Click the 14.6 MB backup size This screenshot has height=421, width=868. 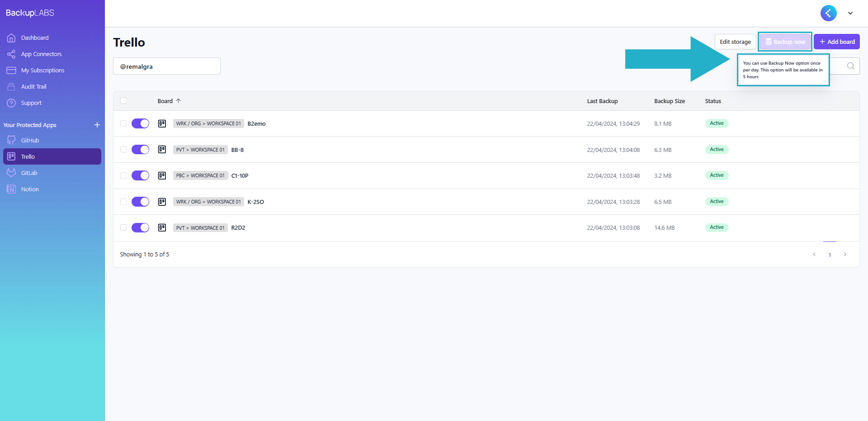click(x=665, y=228)
